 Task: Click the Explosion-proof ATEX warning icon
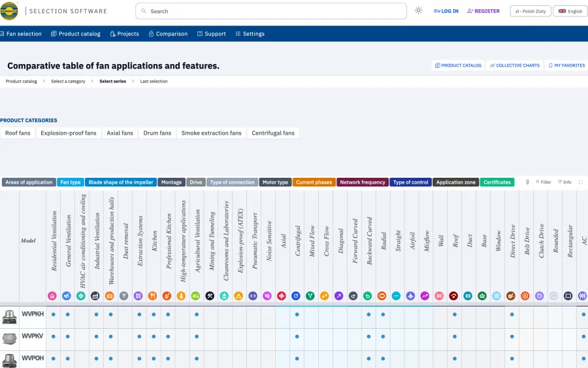point(238,296)
